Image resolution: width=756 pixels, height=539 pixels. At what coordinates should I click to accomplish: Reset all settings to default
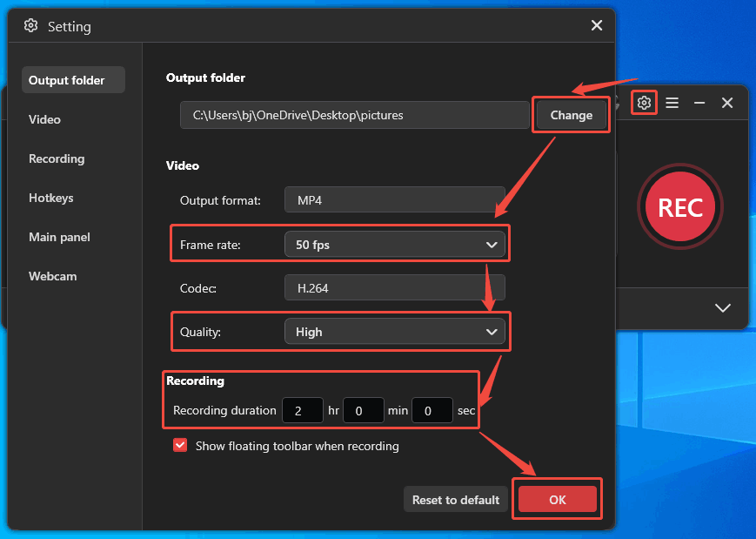(x=455, y=499)
